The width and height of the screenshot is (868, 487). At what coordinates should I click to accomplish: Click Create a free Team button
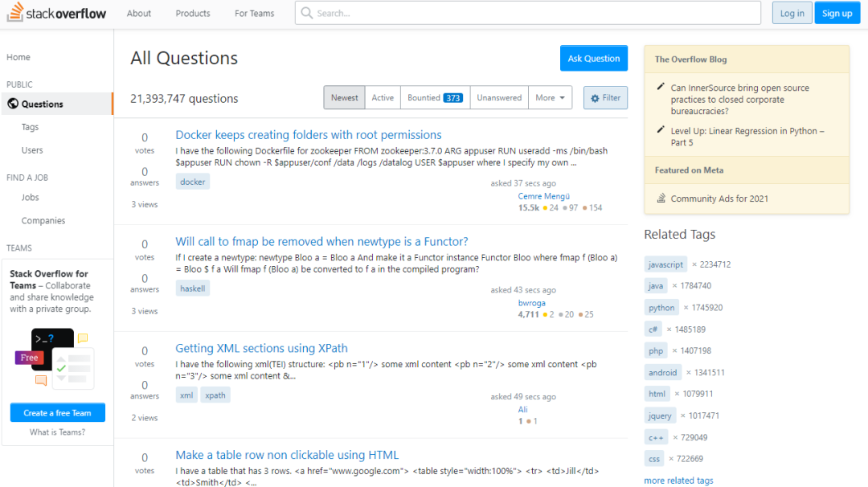[58, 413]
